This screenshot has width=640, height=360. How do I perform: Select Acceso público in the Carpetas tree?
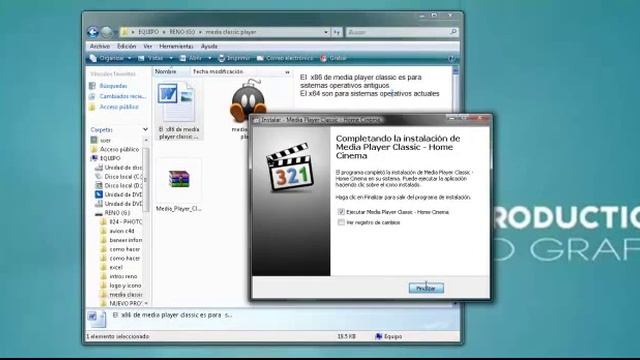click(x=115, y=149)
